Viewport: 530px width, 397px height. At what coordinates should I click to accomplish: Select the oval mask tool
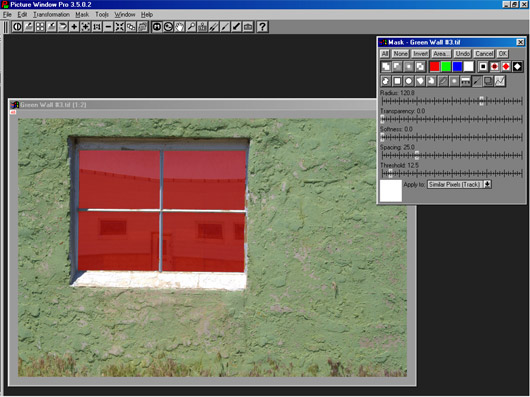point(409,81)
